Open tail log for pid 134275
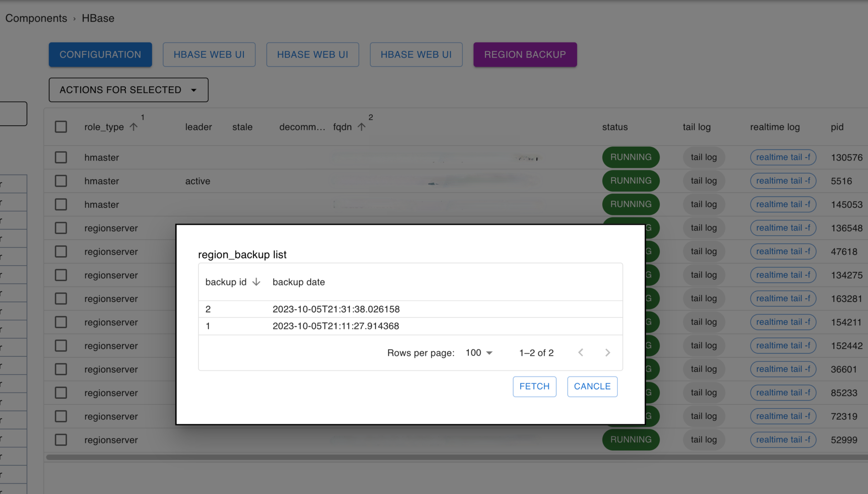Viewport: 868px width, 494px height. 704,275
